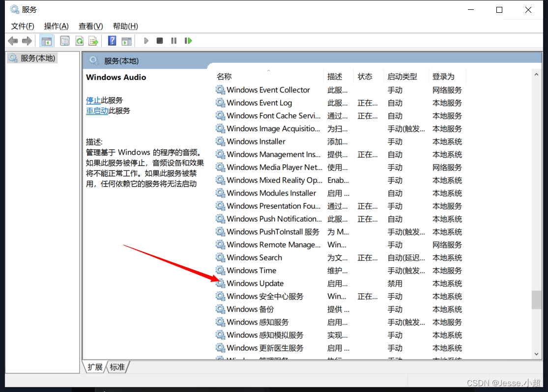Click gear icon of Windows Event Collector
This screenshot has width=548, height=392.
click(x=220, y=90)
